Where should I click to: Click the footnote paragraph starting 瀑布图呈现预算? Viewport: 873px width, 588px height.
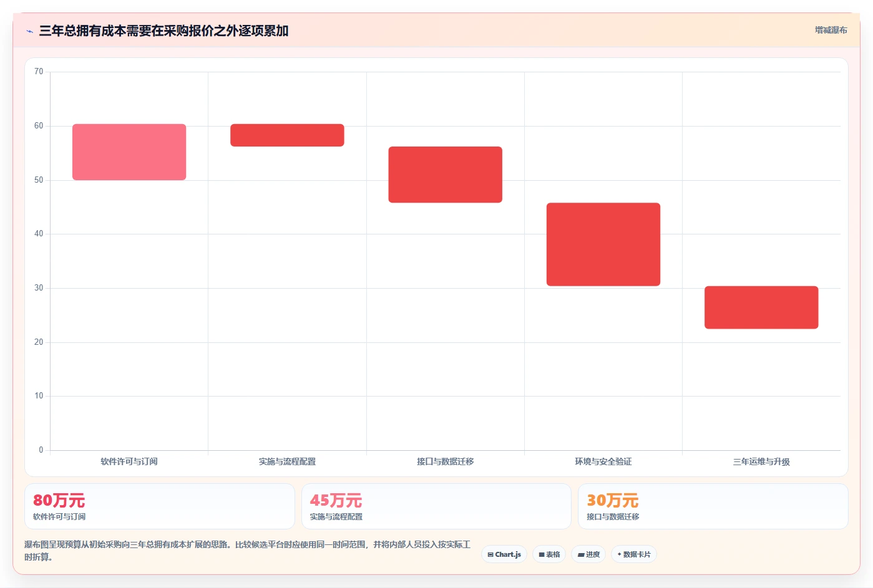(248, 551)
